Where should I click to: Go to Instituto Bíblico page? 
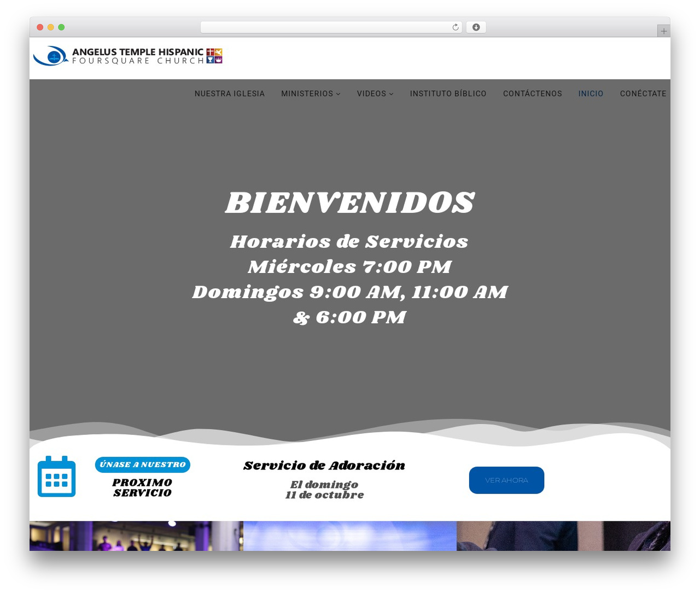[x=448, y=94]
